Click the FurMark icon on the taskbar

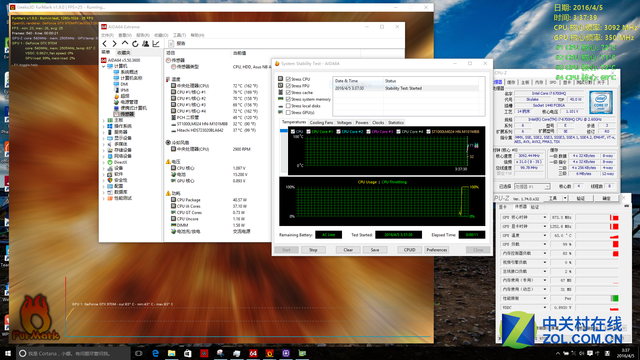[x=269, y=353]
